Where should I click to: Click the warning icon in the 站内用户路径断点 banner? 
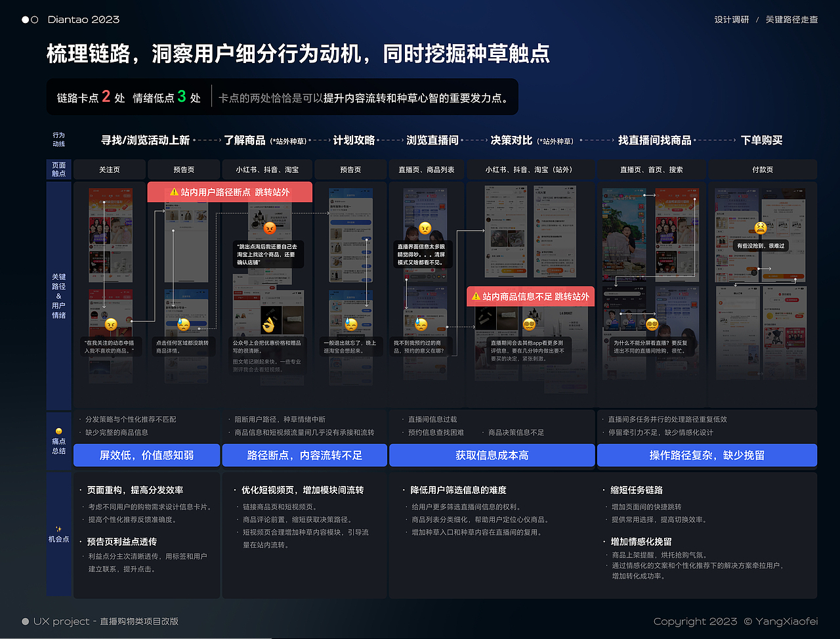(174, 192)
